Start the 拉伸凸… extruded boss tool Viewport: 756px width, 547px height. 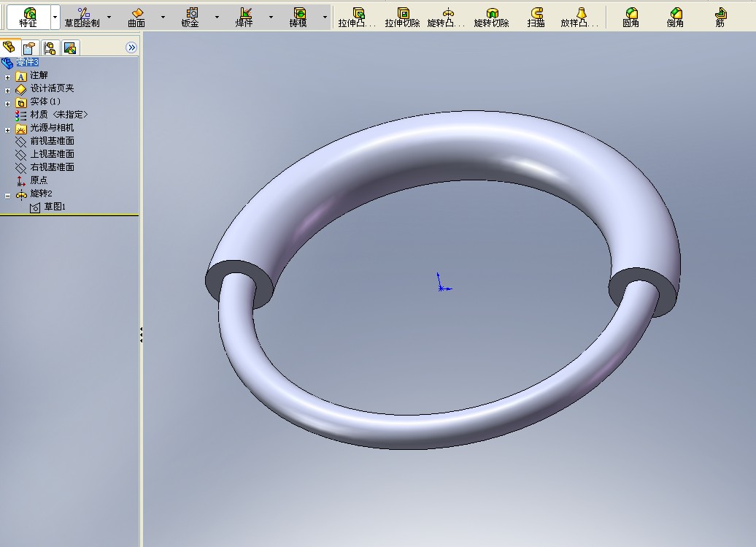pos(358,18)
